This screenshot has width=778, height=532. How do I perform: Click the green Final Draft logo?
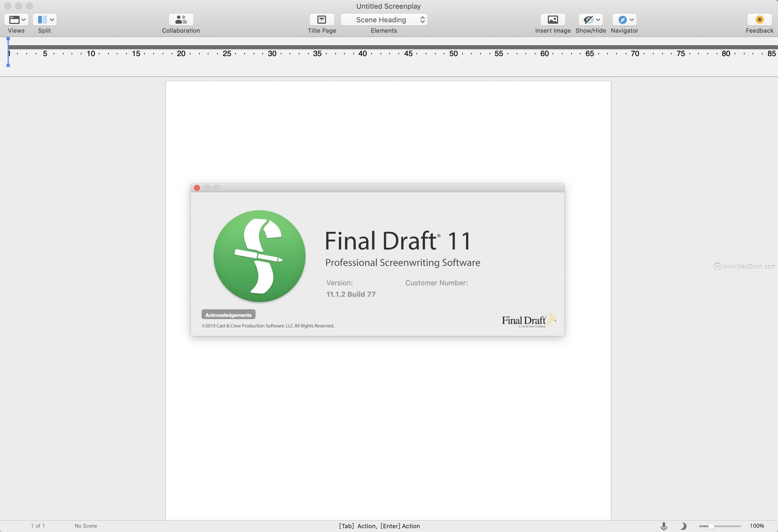coord(259,256)
